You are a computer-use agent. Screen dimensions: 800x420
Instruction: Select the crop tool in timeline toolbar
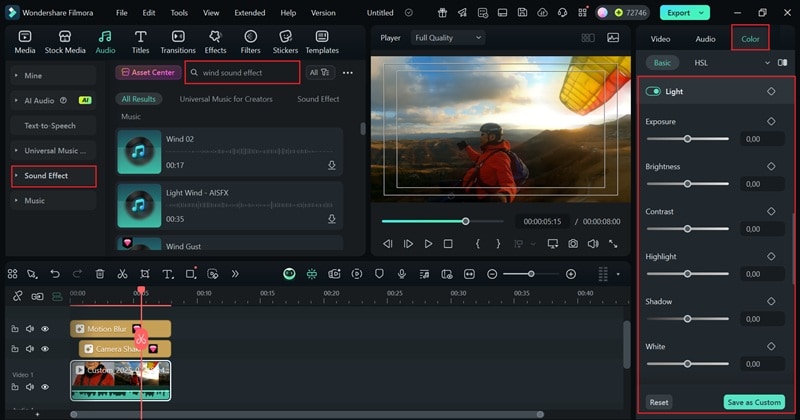(x=145, y=274)
